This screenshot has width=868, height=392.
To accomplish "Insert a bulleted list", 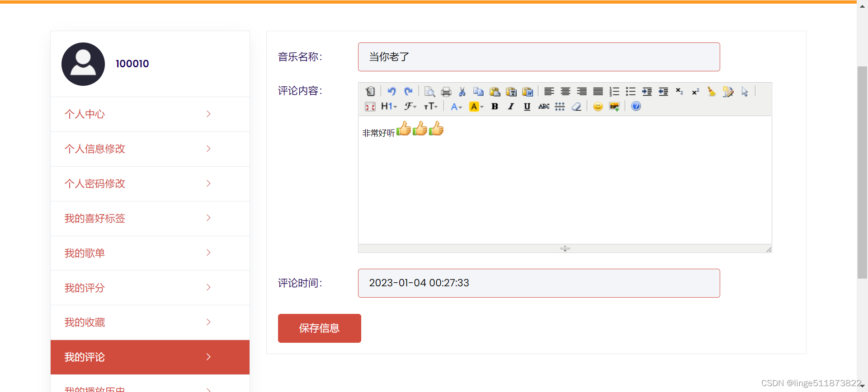I will point(631,91).
